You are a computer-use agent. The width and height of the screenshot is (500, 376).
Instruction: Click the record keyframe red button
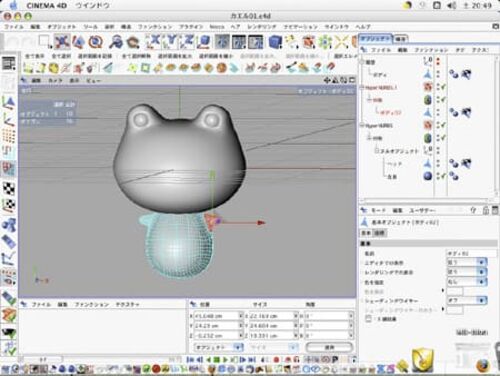[x=276, y=360]
